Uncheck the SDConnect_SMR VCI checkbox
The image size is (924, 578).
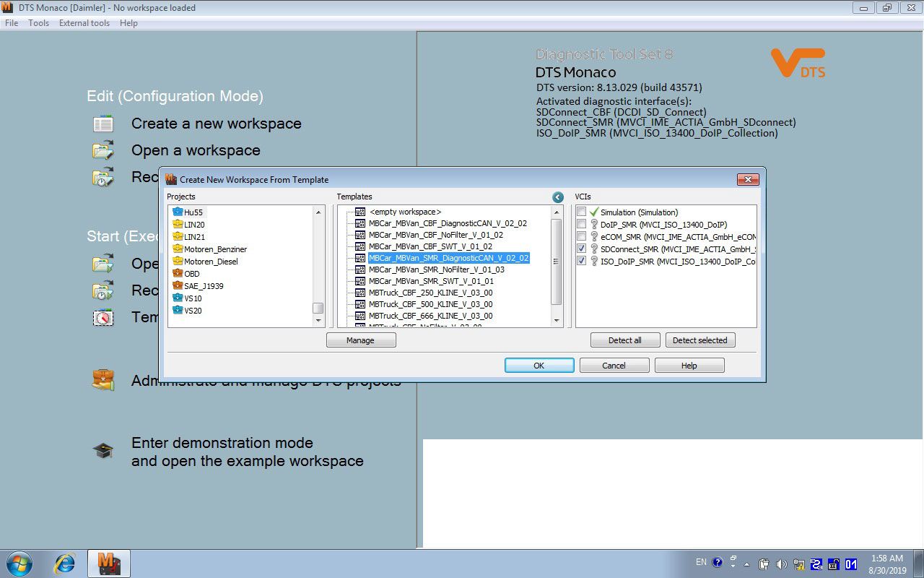point(582,249)
